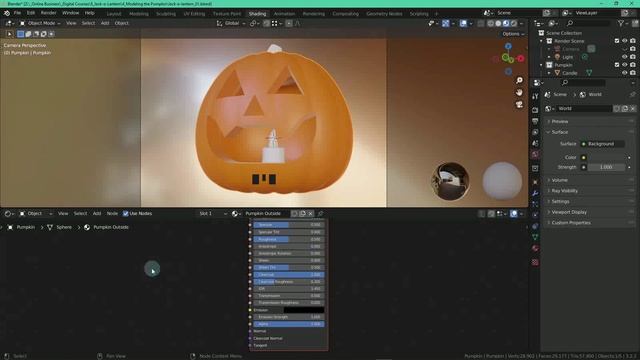Image resolution: width=640 pixels, height=360 pixels.
Task: Unlink the World datablock with X
Action: (x=633, y=109)
